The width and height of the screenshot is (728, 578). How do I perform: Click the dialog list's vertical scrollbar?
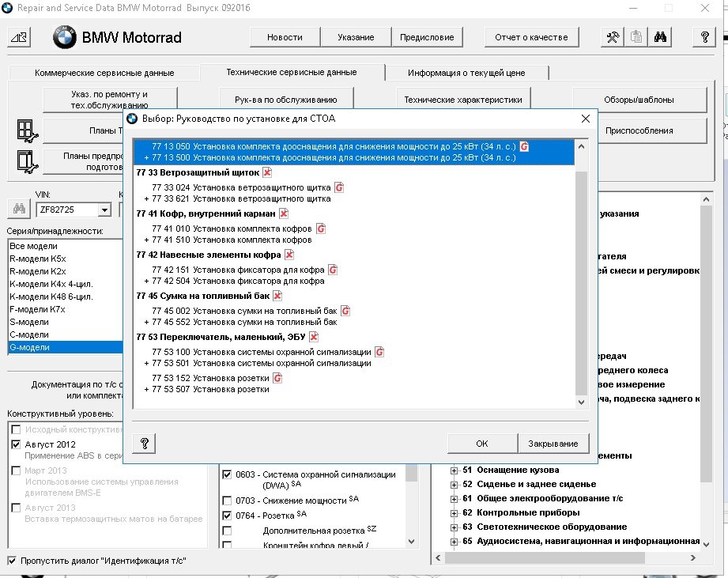click(x=582, y=277)
